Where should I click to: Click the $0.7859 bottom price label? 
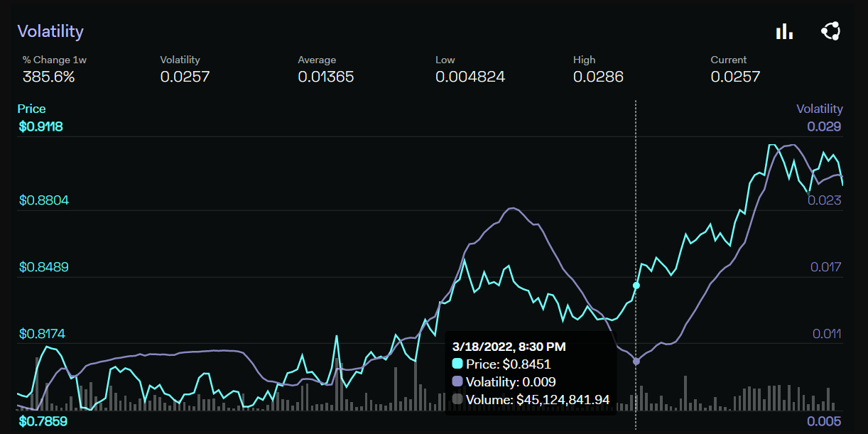[43, 421]
